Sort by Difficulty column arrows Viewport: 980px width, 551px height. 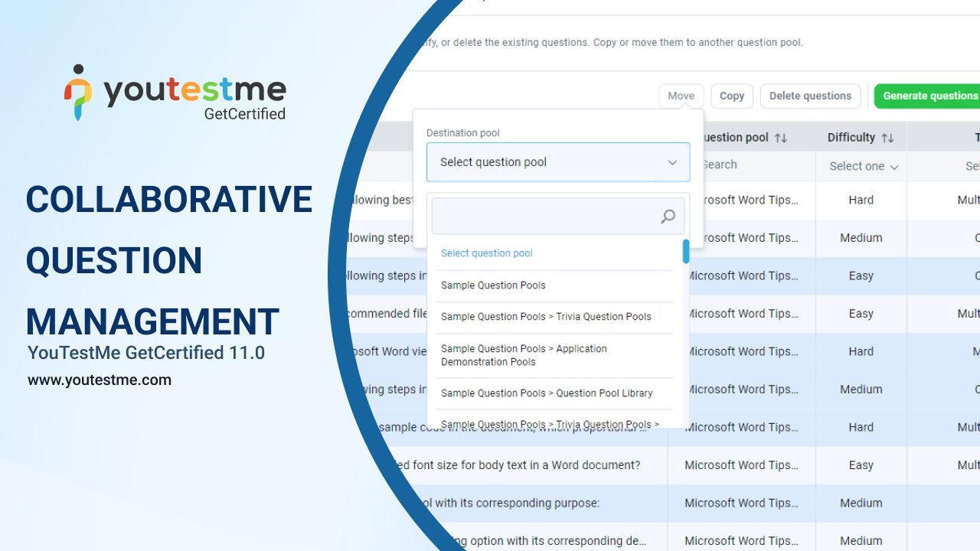(x=887, y=138)
